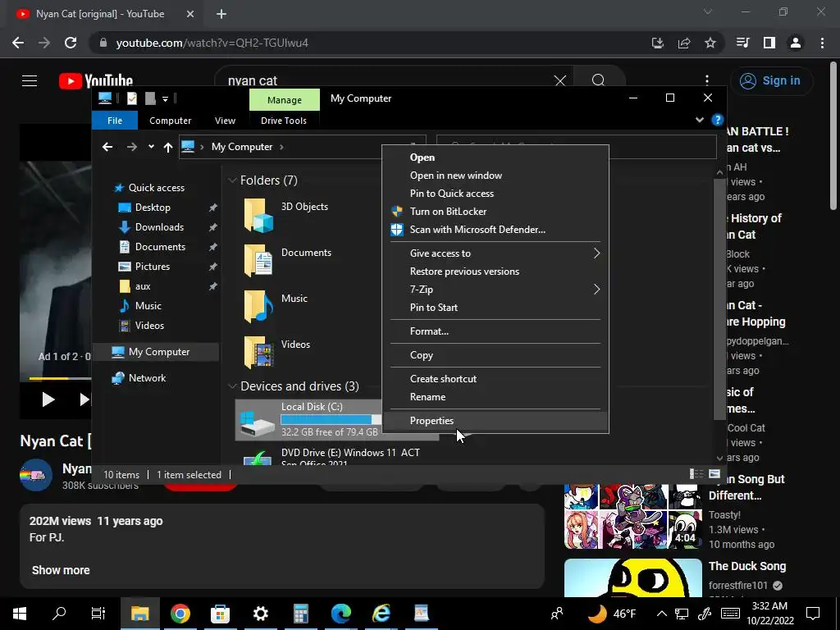This screenshot has width=840, height=630.
Task: Show hidden system tray icons
Action: 662,614
